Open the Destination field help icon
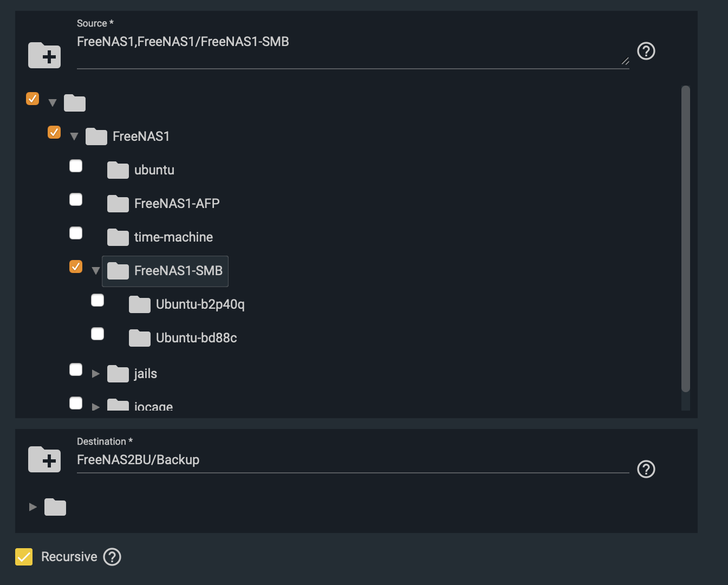This screenshot has height=585, width=728. [646, 469]
